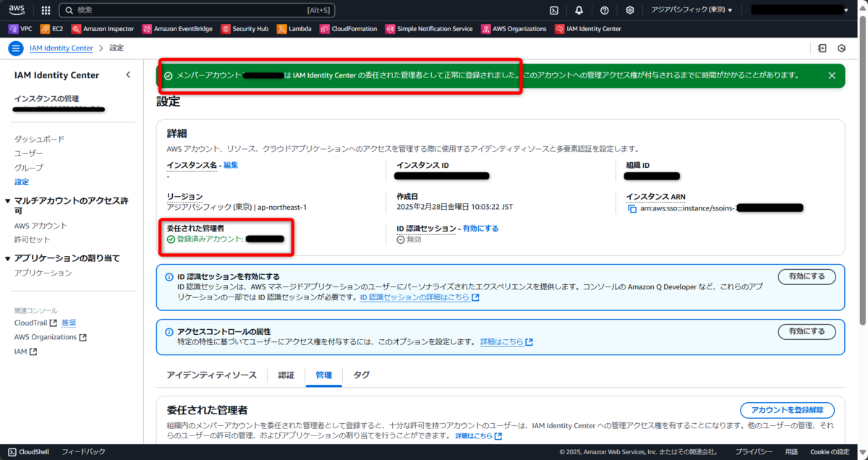Click the CloudTrail recommended badge
Image resolution: width=868 pixels, height=460 pixels.
coord(69,323)
